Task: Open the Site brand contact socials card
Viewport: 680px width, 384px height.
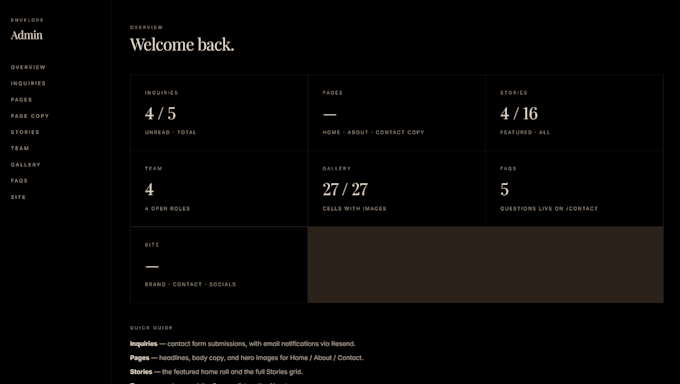Action: (x=219, y=265)
